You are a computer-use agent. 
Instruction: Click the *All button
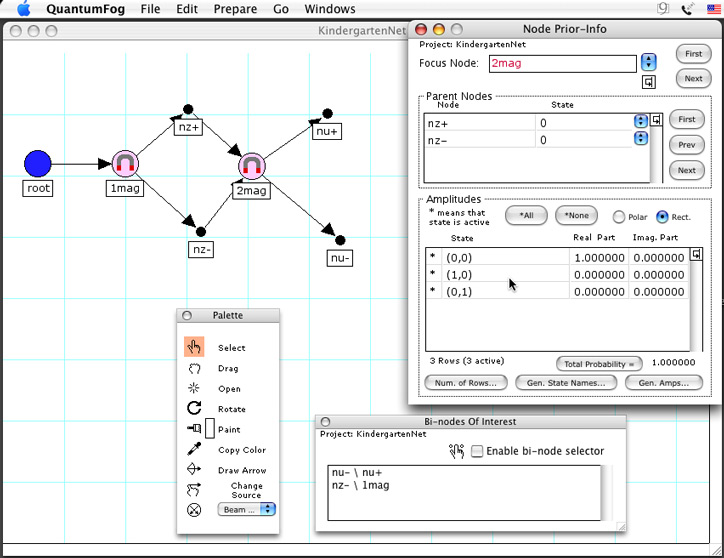tap(526, 215)
